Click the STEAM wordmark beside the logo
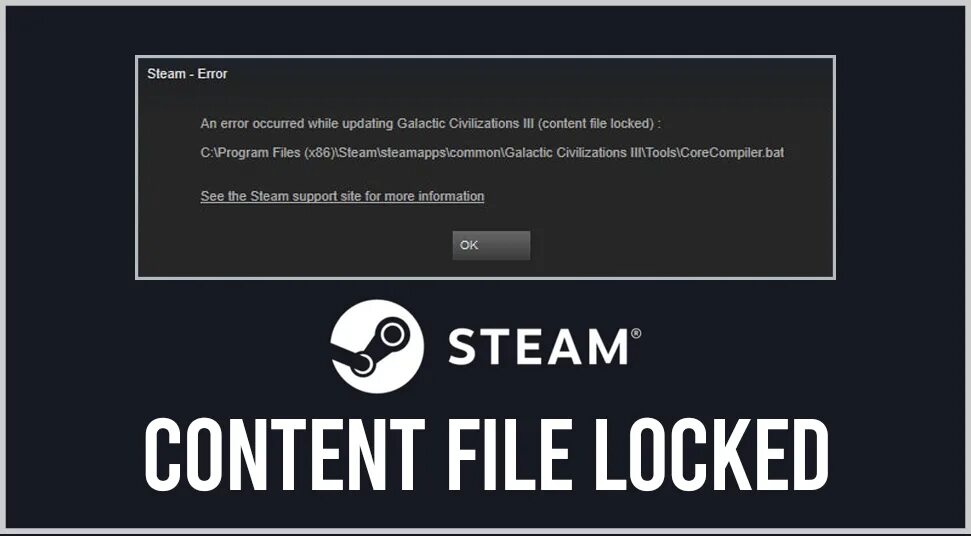Image resolution: width=971 pixels, height=536 pixels. pos(538,346)
